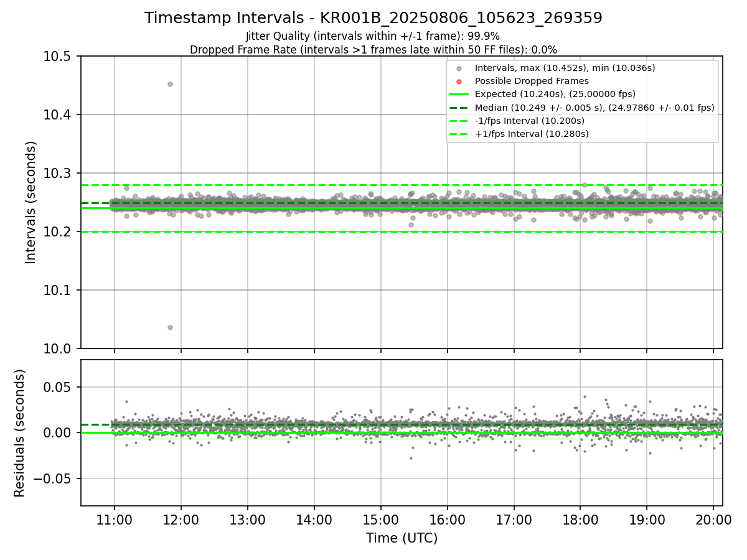The width and height of the screenshot is (747, 560).
Task: Click the plot title 'Timestamp Intervals - KR001B_20250806_105623_269359'
Action: tap(374, 18)
